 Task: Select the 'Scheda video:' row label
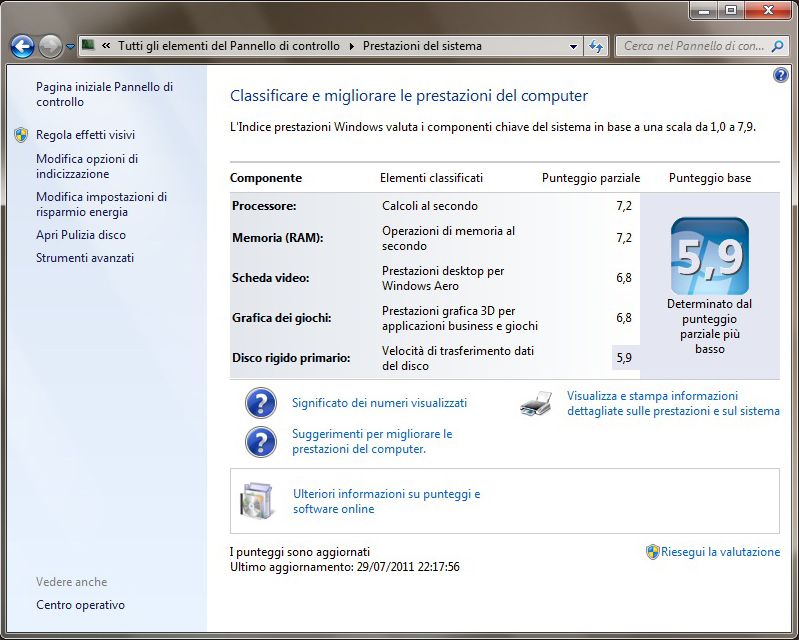click(x=271, y=278)
